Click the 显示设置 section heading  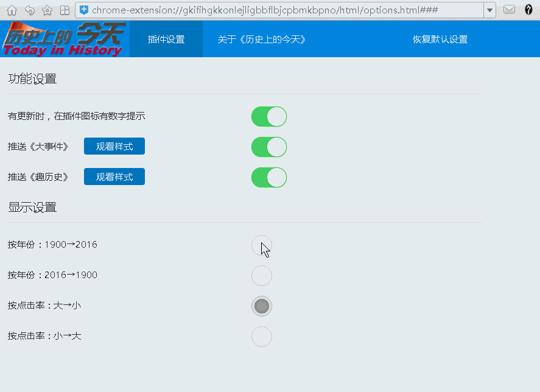click(x=32, y=208)
